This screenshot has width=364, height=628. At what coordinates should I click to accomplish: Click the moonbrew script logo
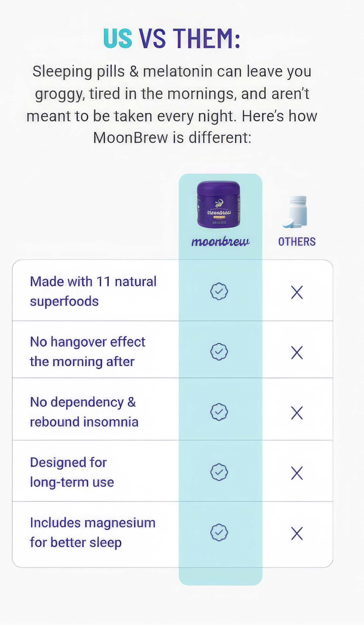click(x=220, y=242)
